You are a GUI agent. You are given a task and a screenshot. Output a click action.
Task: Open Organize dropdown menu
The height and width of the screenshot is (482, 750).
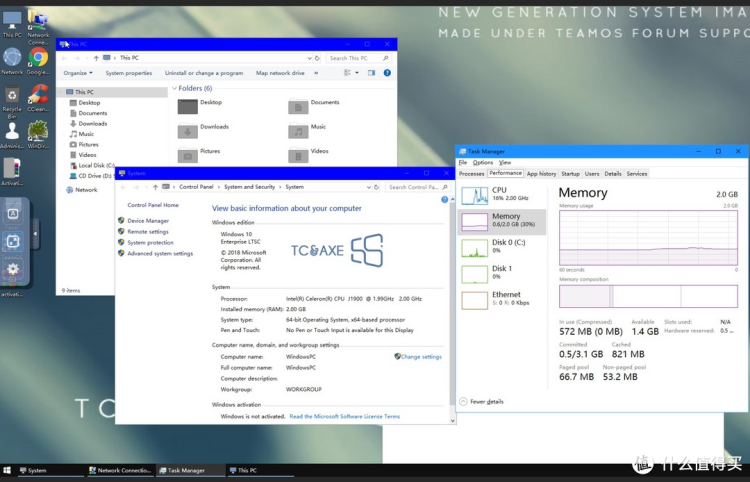[x=78, y=73]
